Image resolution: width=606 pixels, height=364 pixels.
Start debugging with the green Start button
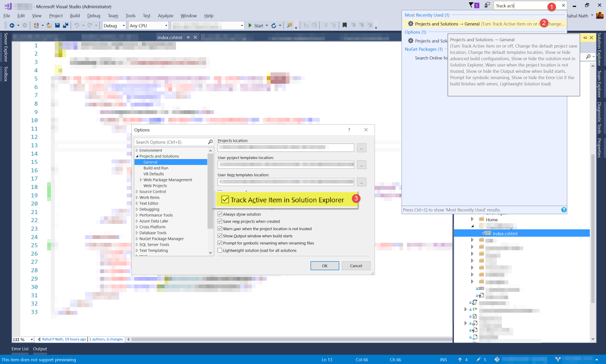coord(256,26)
